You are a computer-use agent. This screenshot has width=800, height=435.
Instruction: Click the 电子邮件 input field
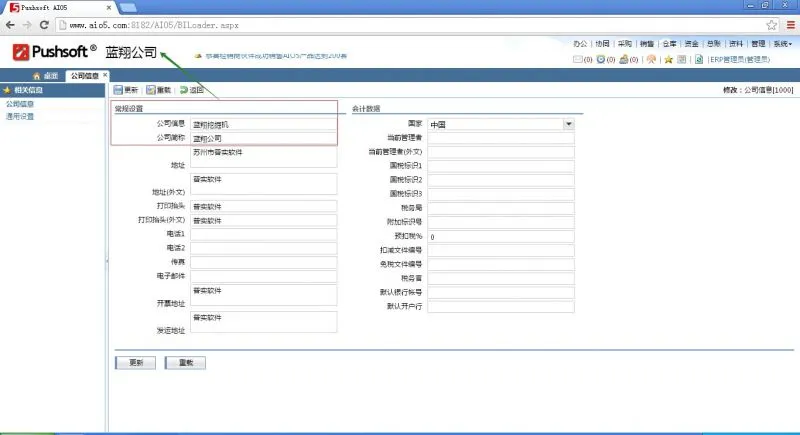pos(263,277)
